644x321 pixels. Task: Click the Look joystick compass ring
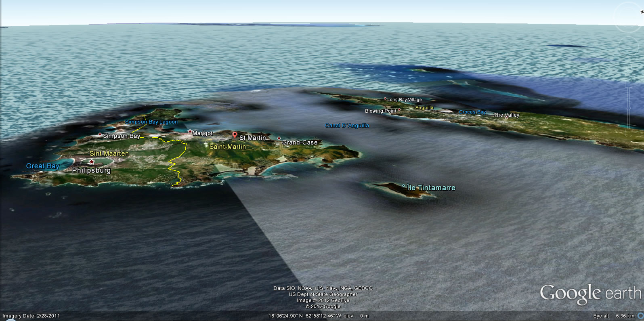(x=629, y=17)
